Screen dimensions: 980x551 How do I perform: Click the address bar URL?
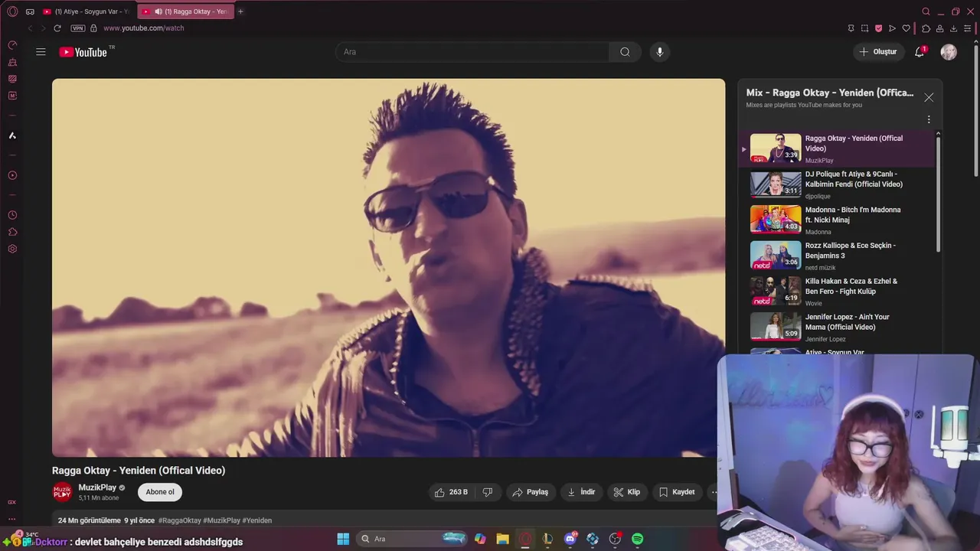143,28
